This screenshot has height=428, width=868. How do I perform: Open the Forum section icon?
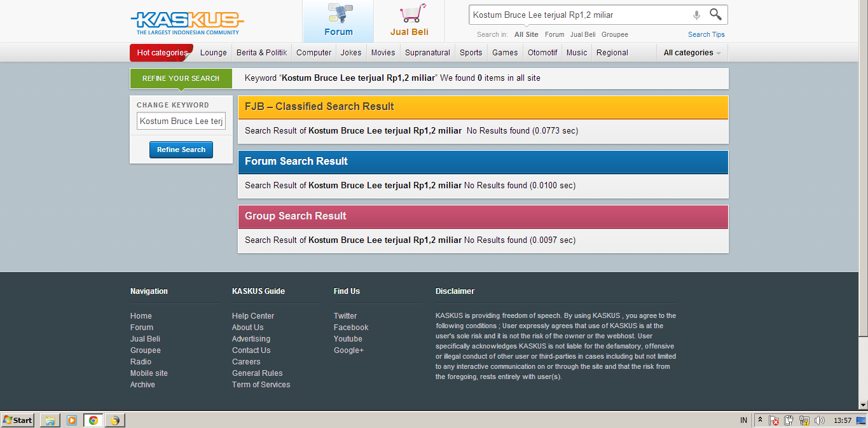(x=338, y=21)
